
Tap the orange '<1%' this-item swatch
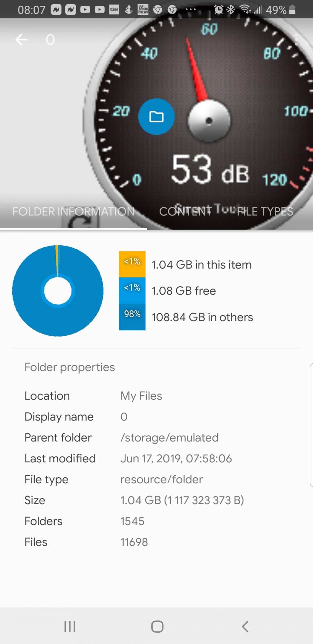click(x=132, y=264)
